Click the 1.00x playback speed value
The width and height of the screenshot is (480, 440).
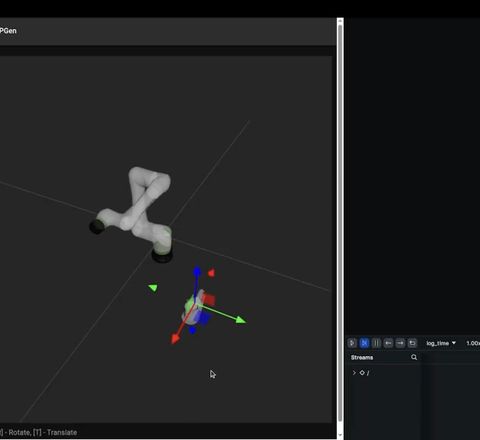(x=473, y=343)
